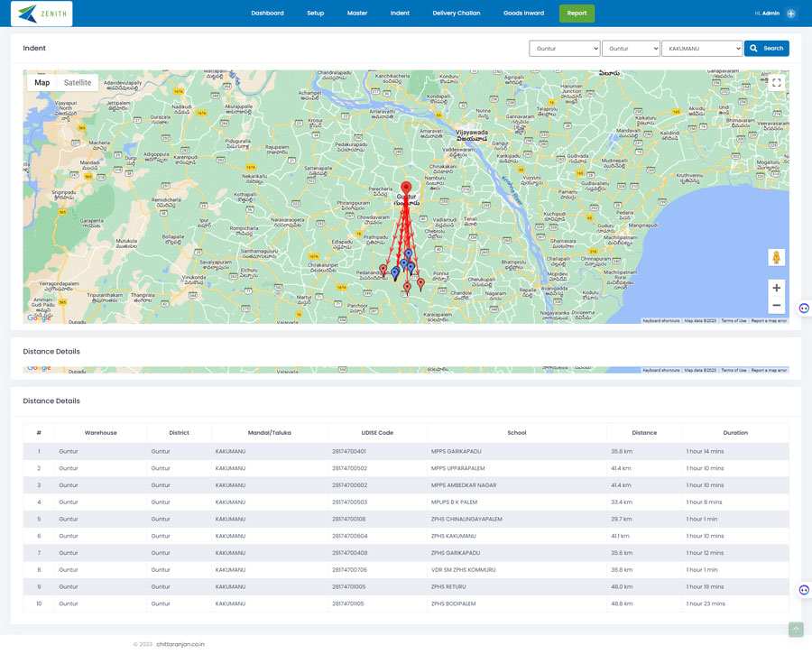Viewport: 812px width, 654px height.
Task: Select the Street View pegman icon
Action: [776, 257]
